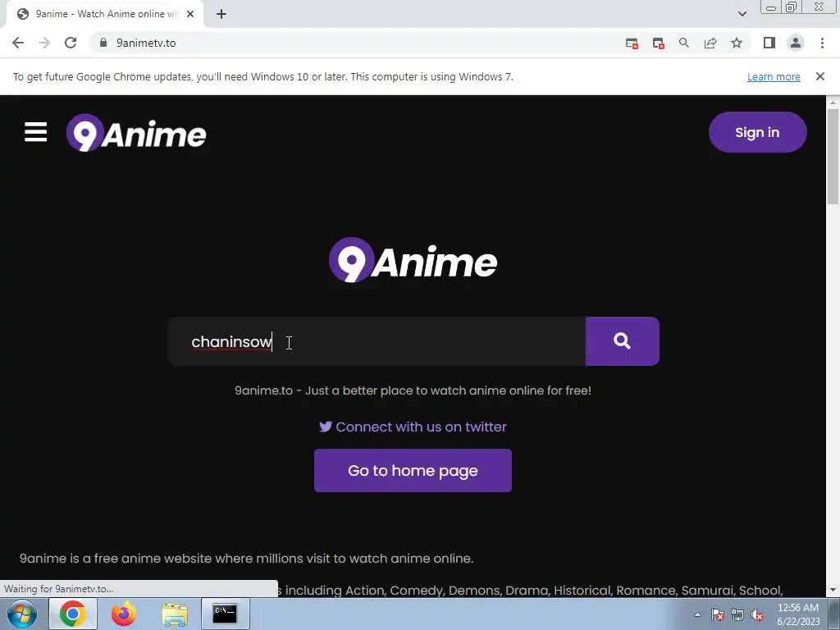Open the first blocked pop-up indicator icon
The image size is (840, 630).
(x=632, y=43)
